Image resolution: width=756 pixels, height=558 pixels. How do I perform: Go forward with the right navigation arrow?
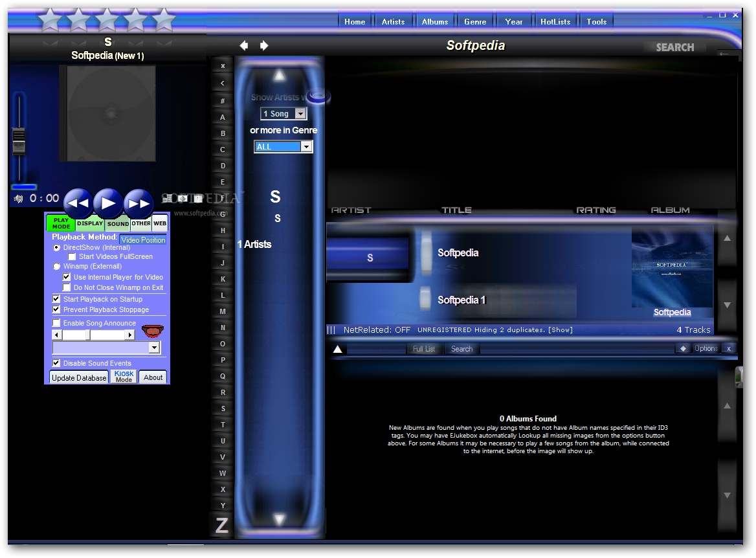click(x=263, y=45)
